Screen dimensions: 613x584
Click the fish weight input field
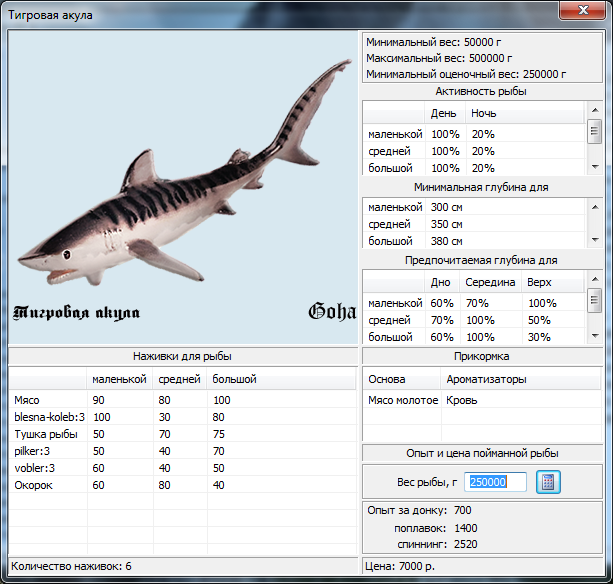click(x=495, y=481)
